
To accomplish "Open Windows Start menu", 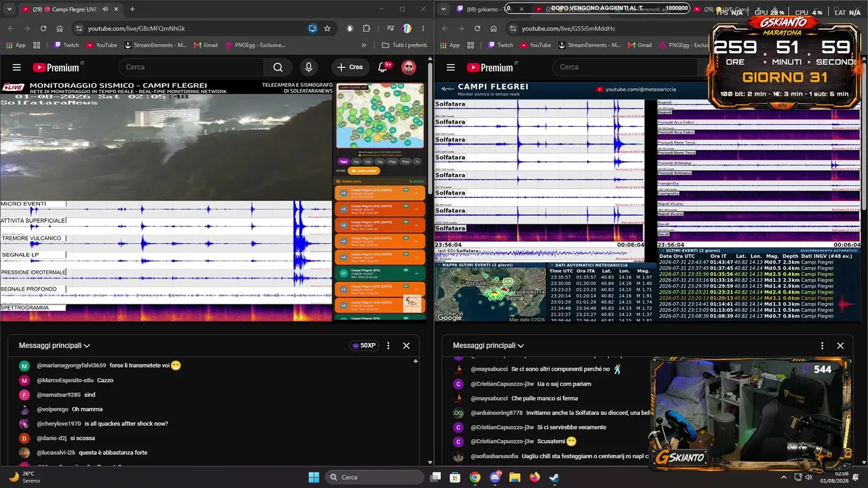I will [314, 477].
